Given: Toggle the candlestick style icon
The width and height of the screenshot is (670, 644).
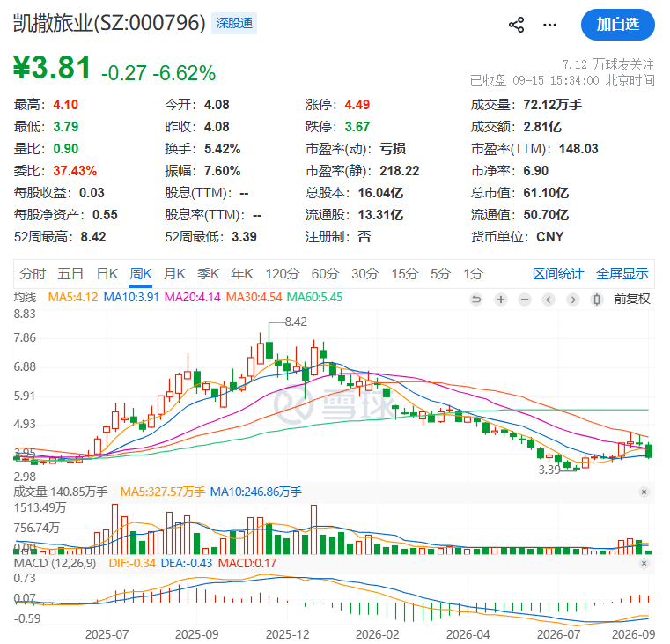Looking at the screenshot, I should (597, 300).
